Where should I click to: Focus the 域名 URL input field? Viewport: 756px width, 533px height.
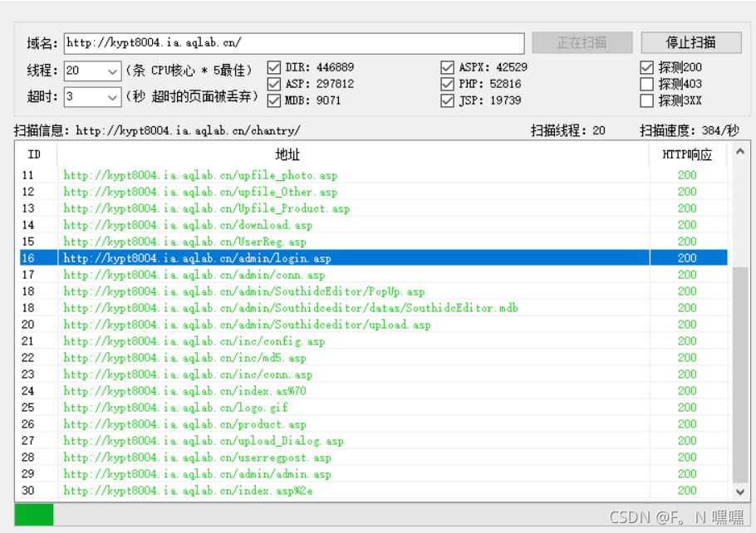294,43
